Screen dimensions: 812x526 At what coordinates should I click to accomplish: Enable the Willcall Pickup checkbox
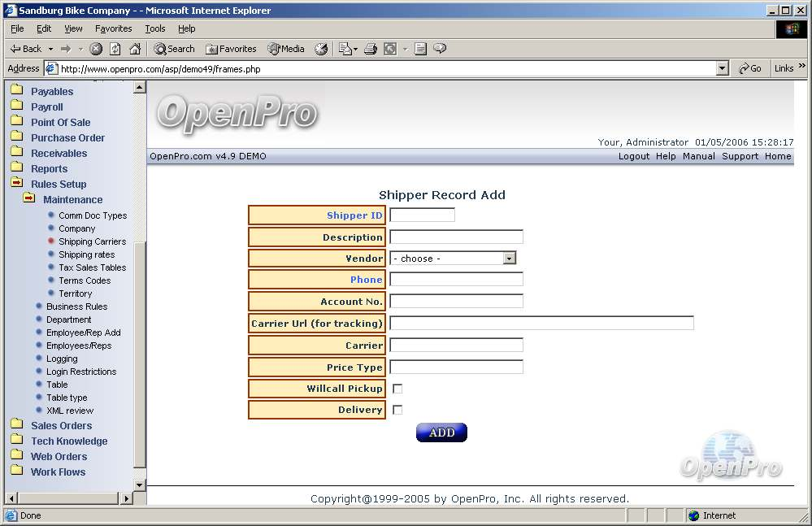tap(397, 389)
